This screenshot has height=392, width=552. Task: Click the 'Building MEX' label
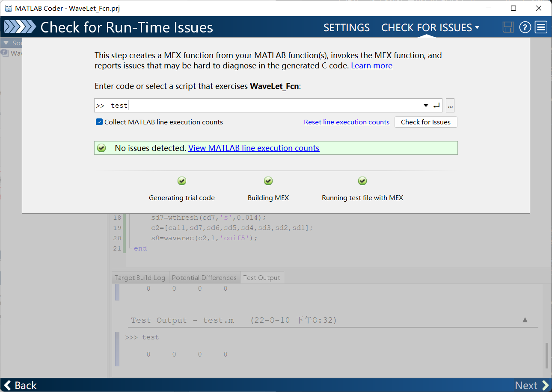pos(268,198)
